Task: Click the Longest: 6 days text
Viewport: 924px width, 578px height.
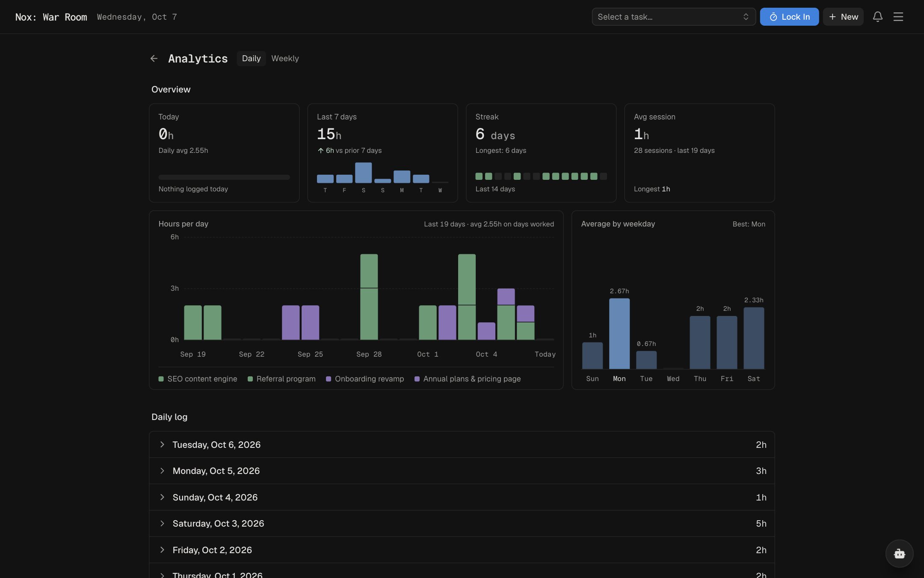Action: point(500,151)
